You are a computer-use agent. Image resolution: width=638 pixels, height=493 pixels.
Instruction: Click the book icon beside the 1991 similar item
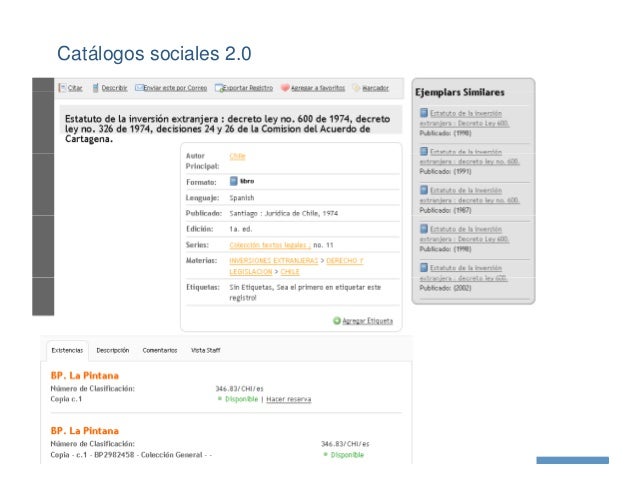tap(424, 153)
